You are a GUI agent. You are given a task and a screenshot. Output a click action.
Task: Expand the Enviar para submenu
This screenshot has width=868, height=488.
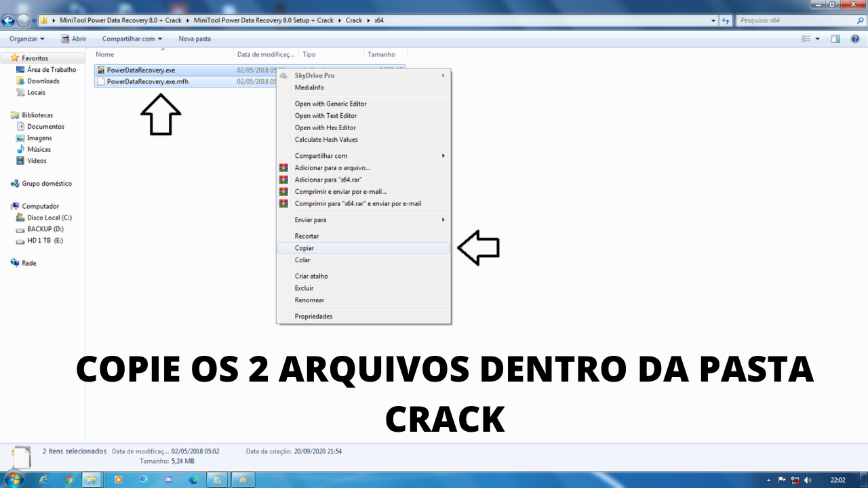point(363,220)
